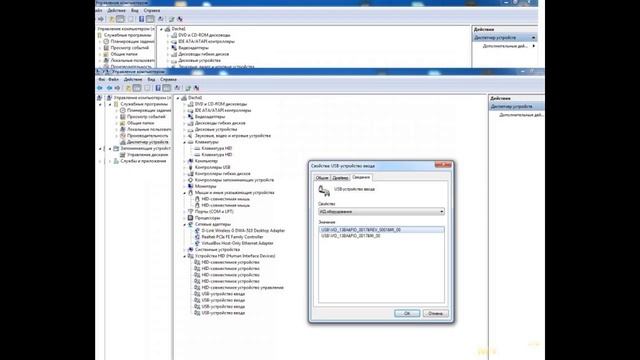Select Локальные пользователи in front window left tree
This screenshot has height=360, width=640.
(149, 129)
